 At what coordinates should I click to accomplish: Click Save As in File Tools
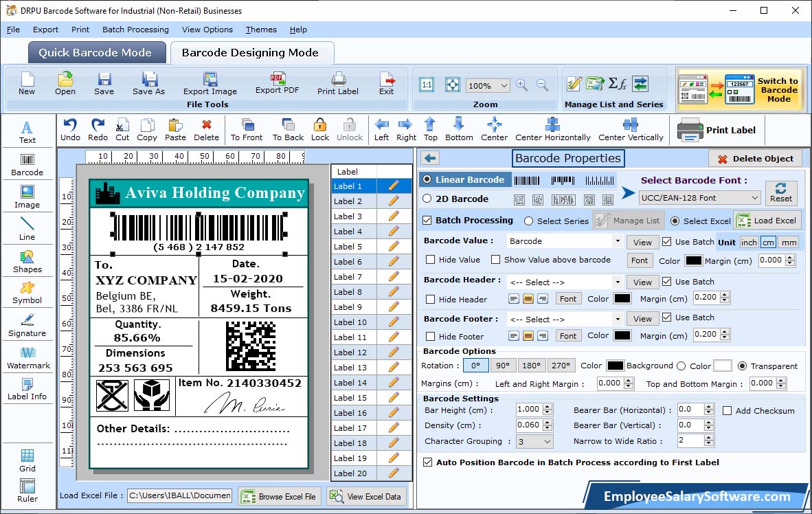pyautogui.click(x=148, y=84)
